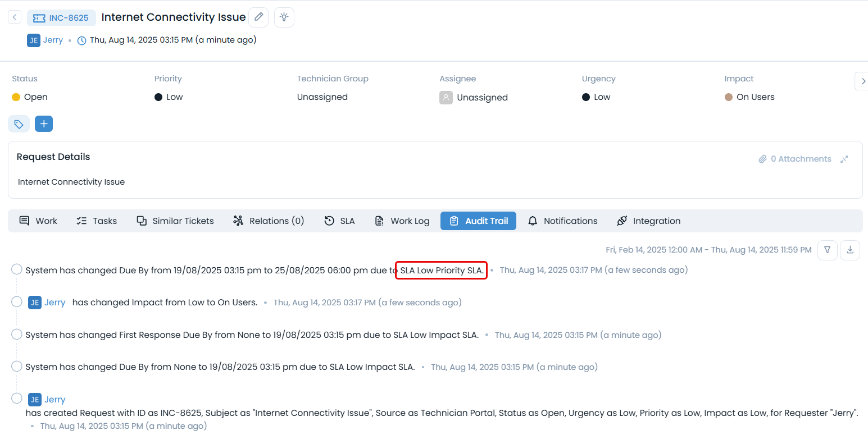
Task: Click the Jerry requester link in header
Action: pyautogui.click(x=53, y=40)
